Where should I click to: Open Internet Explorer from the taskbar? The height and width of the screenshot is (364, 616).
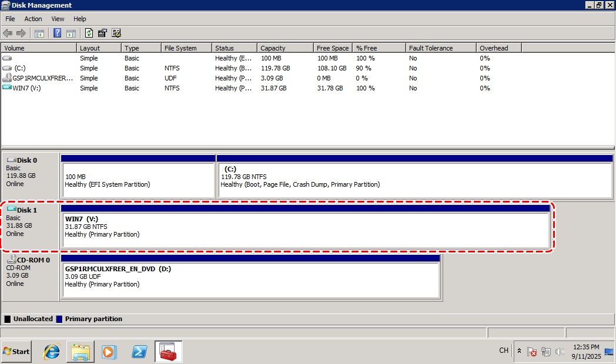click(52, 351)
